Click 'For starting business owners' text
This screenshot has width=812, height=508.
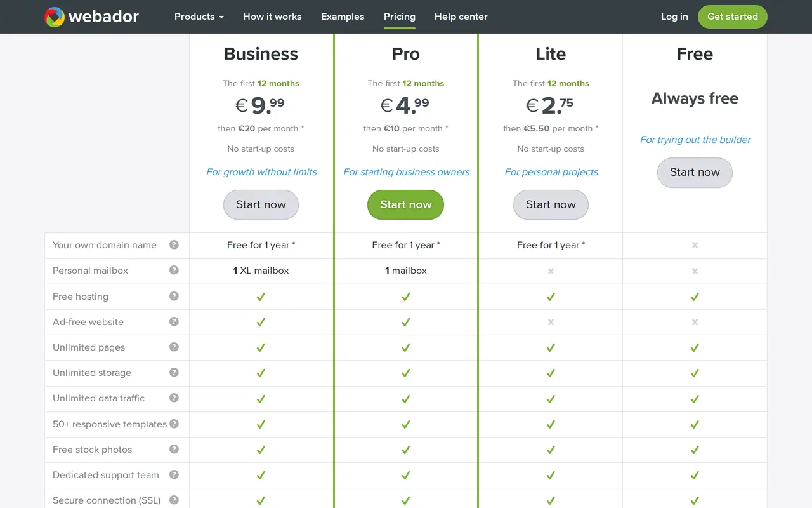pos(407,172)
